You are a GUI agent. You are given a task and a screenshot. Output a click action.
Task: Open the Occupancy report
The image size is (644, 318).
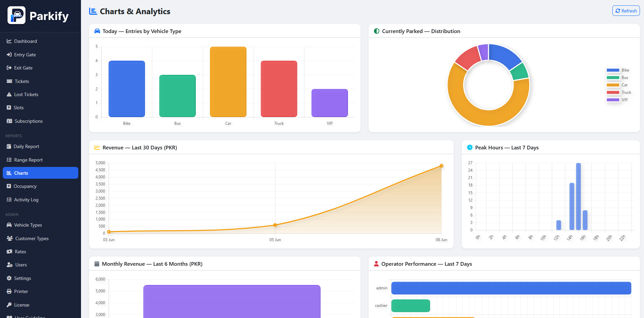[41, 186]
